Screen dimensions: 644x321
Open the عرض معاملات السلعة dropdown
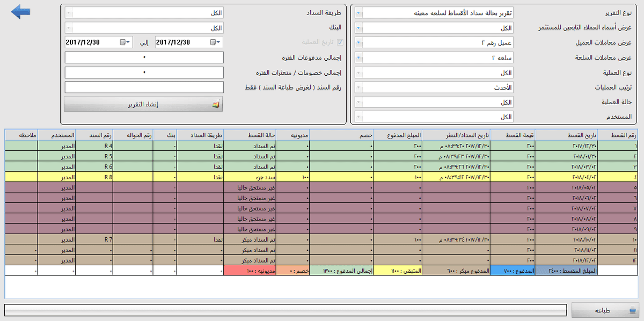358,57
